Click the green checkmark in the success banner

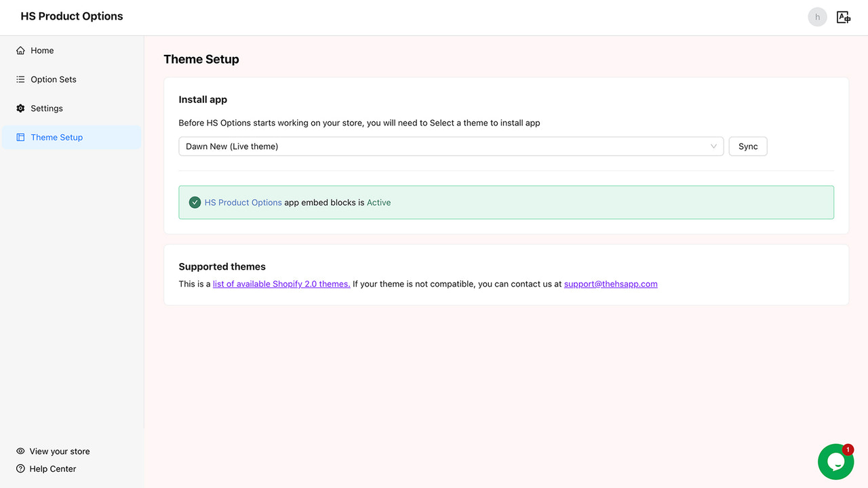[x=195, y=202]
